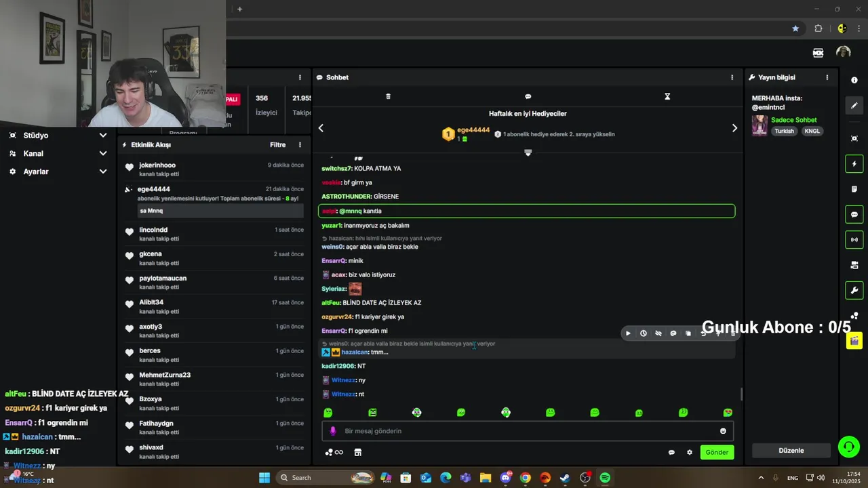Toggle the lightning bolt panel in sidebar
The width and height of the screenshot is (868, 488).
pyautogui.click(x=854, y=164)
